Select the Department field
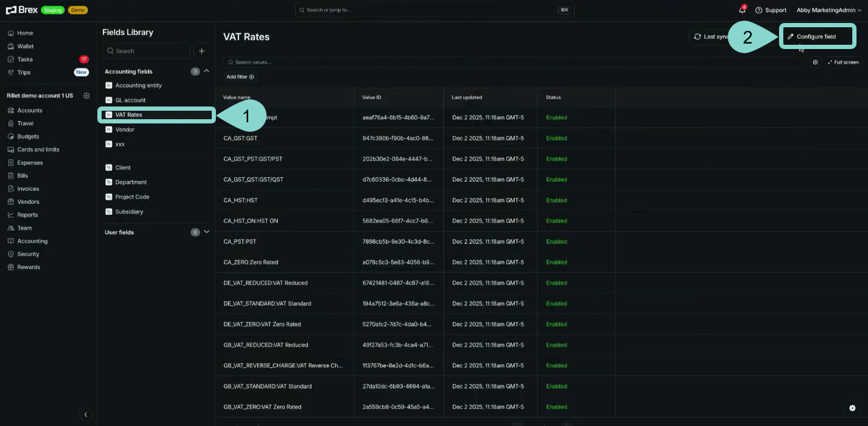Image resolution: width=868 pixels, height=426 pixels. pos(131,182)
